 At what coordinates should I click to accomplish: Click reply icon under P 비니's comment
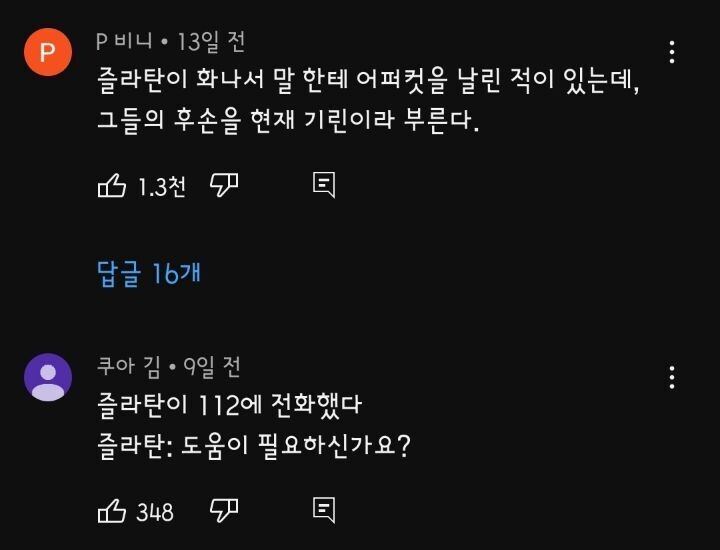(x=323, y=185)
